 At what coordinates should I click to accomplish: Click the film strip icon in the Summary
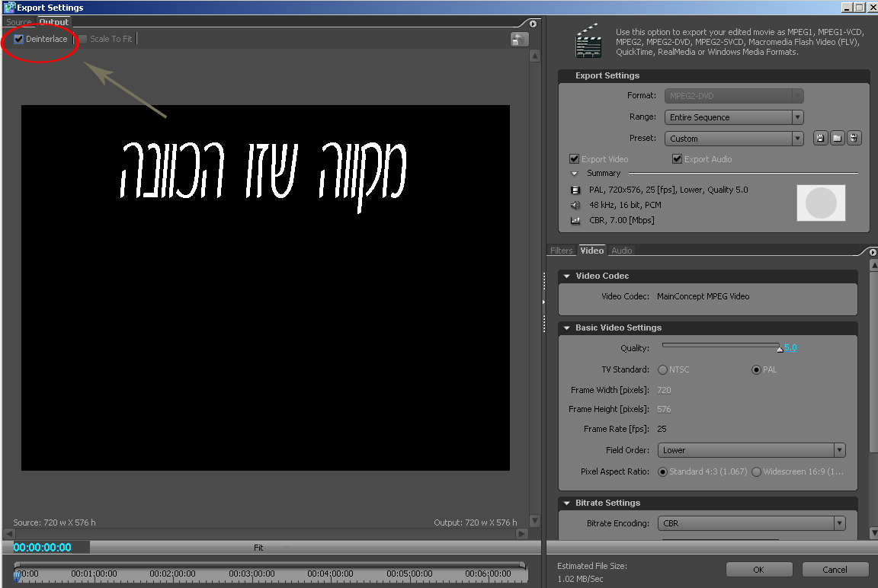click(575, 190)
